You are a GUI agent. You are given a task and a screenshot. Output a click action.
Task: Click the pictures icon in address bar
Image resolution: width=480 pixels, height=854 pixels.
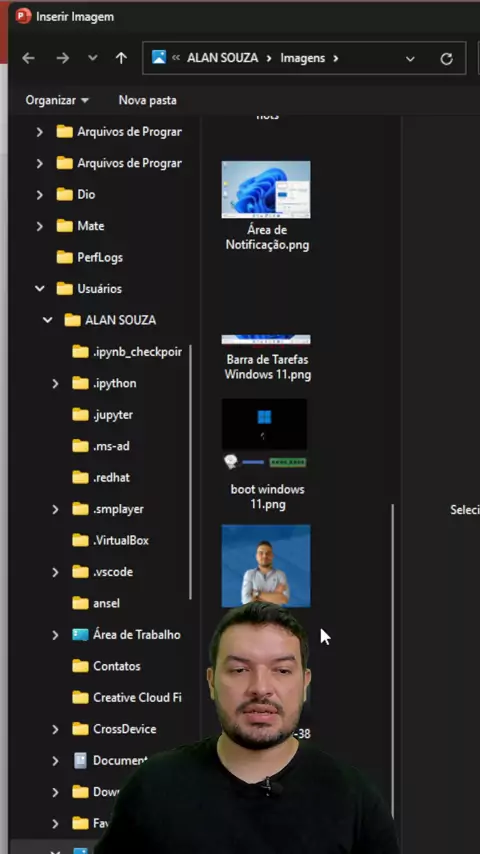click(159, 57)
